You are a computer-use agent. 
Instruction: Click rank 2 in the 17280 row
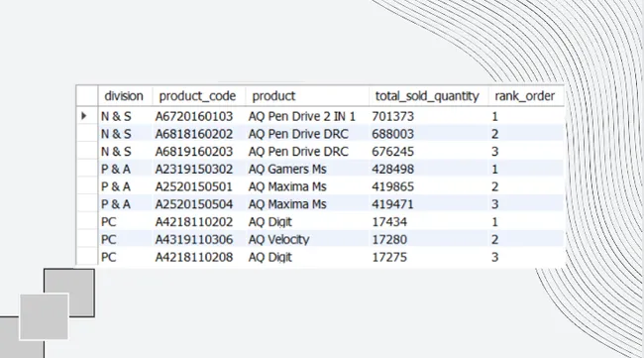495,240
